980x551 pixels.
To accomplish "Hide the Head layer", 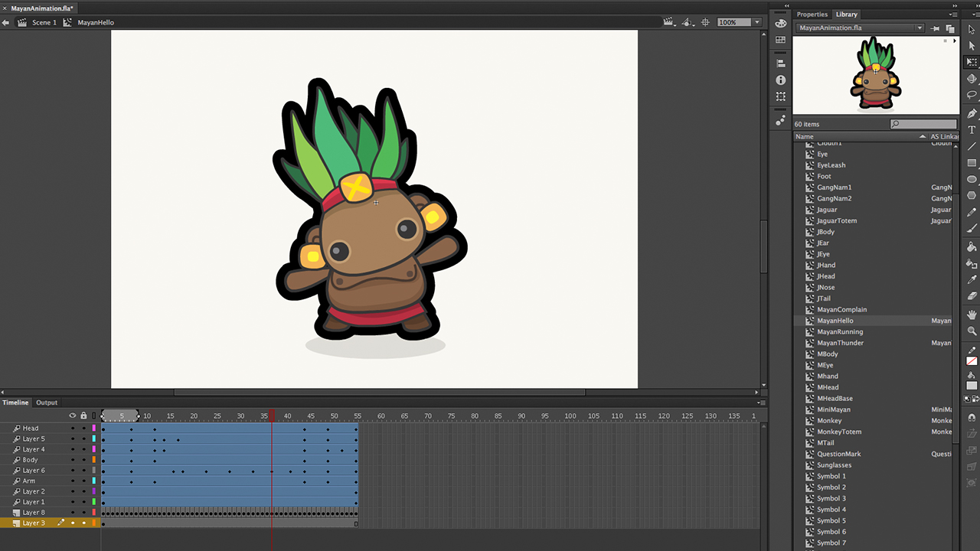I will click(73, 429).
